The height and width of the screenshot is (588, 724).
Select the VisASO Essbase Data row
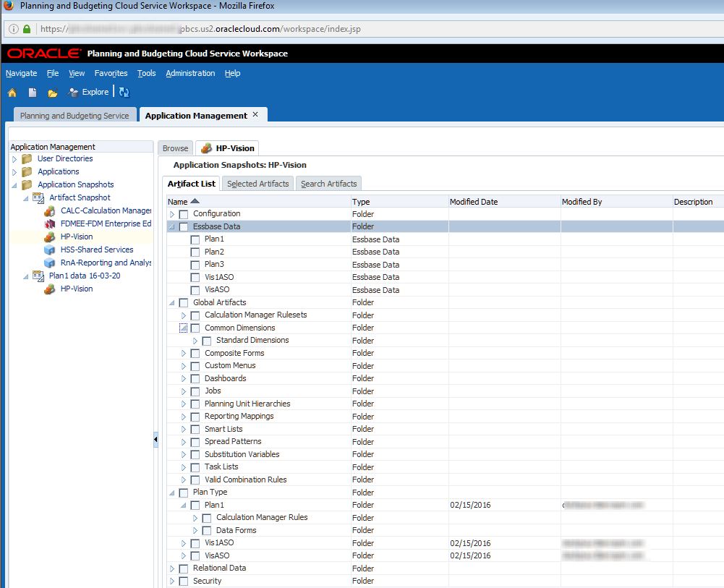click(x=445, y=290)
